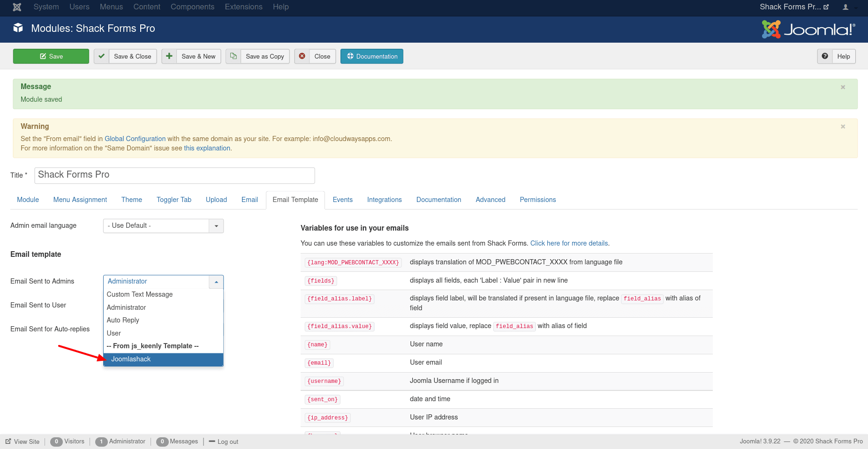Open the Admin email language dropdown arrow

(x=216, y=226)
